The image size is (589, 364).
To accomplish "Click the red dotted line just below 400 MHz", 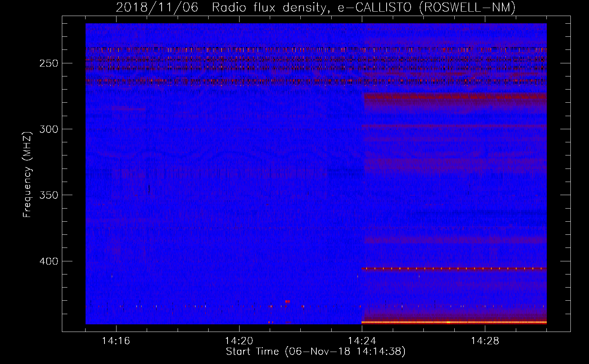I will pos(454,269).
